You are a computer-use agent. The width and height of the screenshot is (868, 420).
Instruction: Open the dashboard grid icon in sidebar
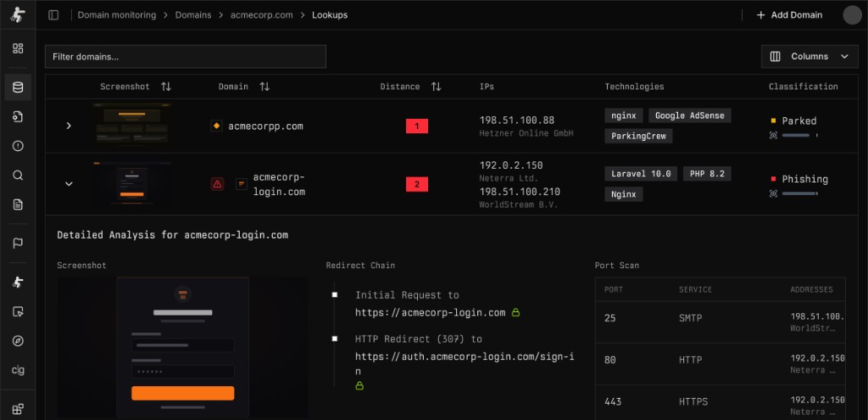[18, 48]
